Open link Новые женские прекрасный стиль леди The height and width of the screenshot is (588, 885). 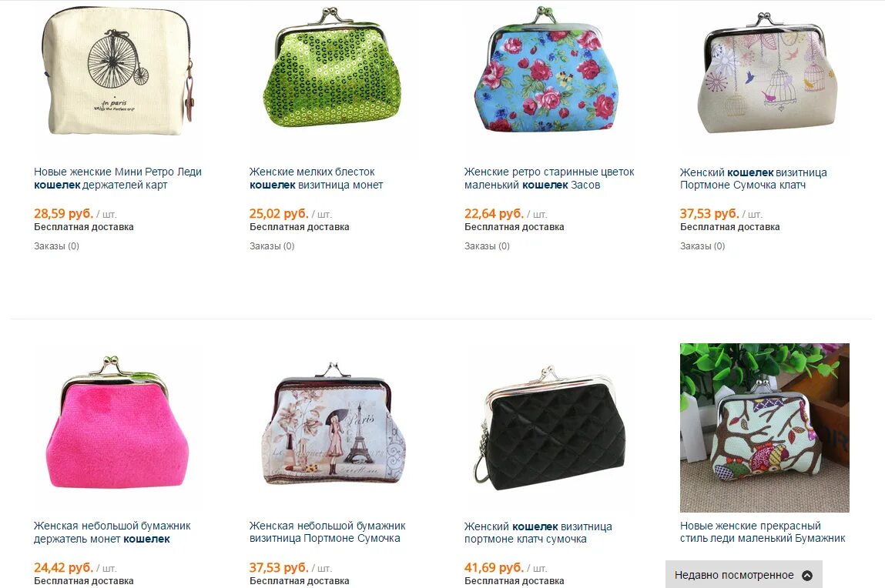click(763, 532)
